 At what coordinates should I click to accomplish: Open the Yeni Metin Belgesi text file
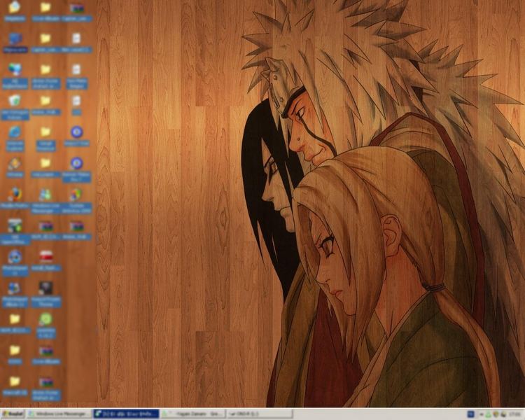pos(76,70)
